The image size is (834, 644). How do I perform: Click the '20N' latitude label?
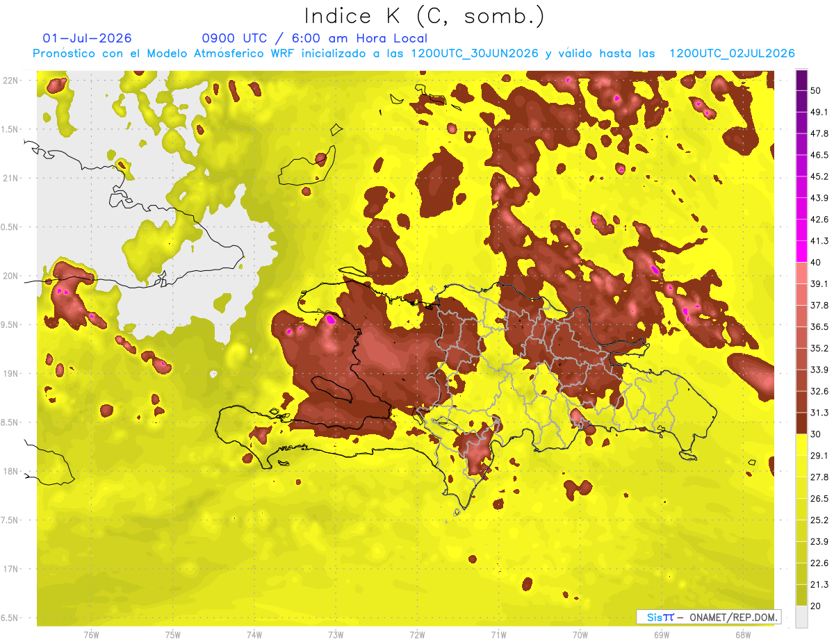(x=12, y=276)
